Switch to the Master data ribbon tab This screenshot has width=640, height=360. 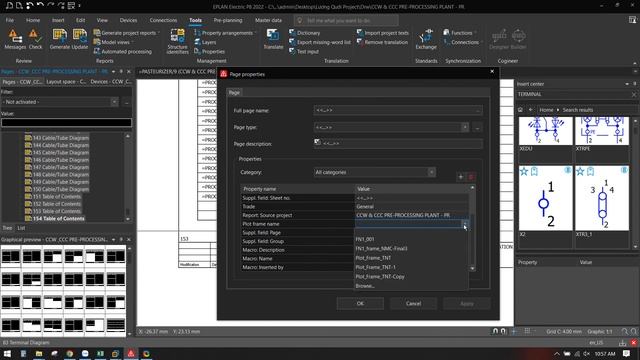click(x=268, y=20)
